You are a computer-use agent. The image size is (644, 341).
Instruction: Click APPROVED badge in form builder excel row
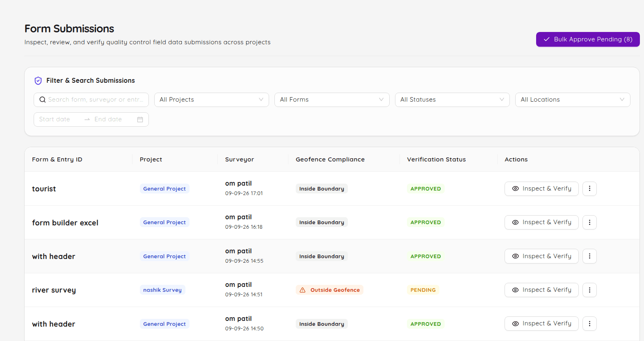click(x=426, y=222)
